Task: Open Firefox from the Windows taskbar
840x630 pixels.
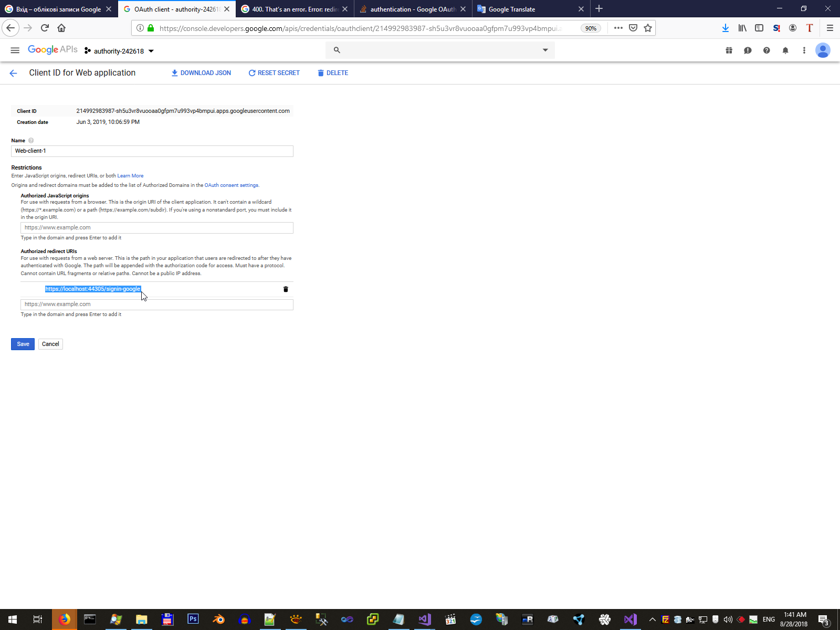Action: pos(64,619)
